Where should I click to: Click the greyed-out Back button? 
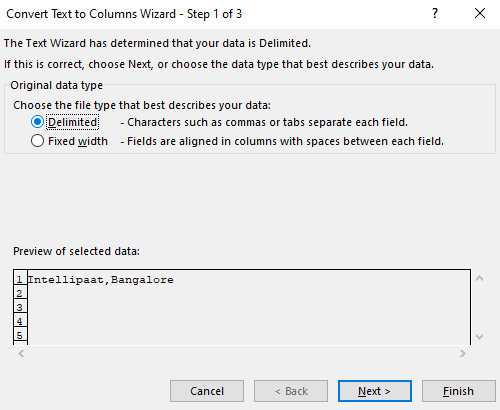tap(291, 391)
